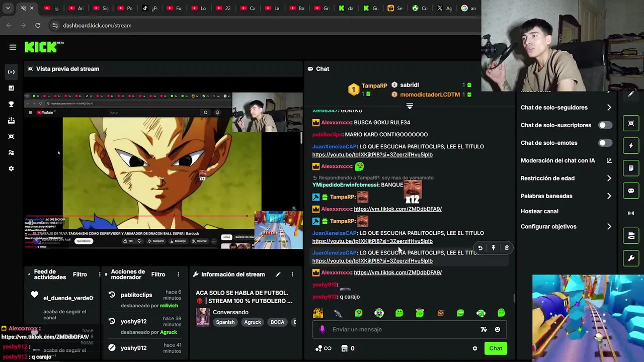Image resolution: width=644 pixels, height=362 pixels.
Task: Open Filtro in Acciones de moderador
Action: 158,275
